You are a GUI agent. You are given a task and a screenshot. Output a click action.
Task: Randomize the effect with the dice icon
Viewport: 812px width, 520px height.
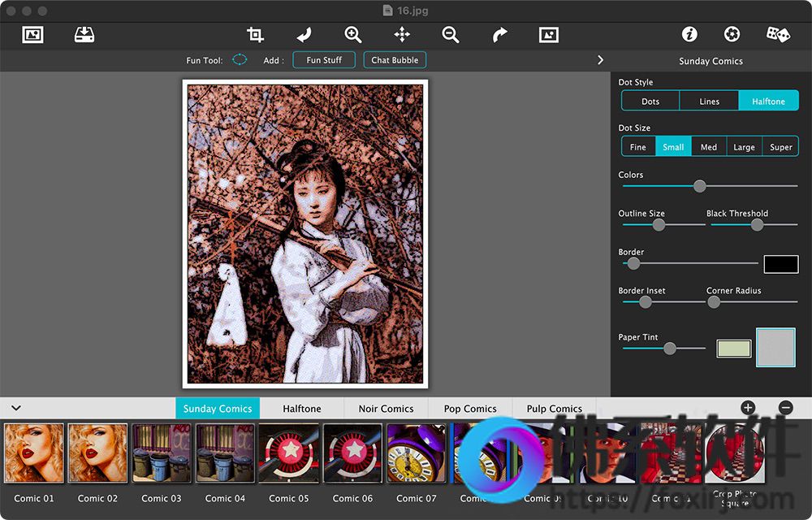pos(778,34)
